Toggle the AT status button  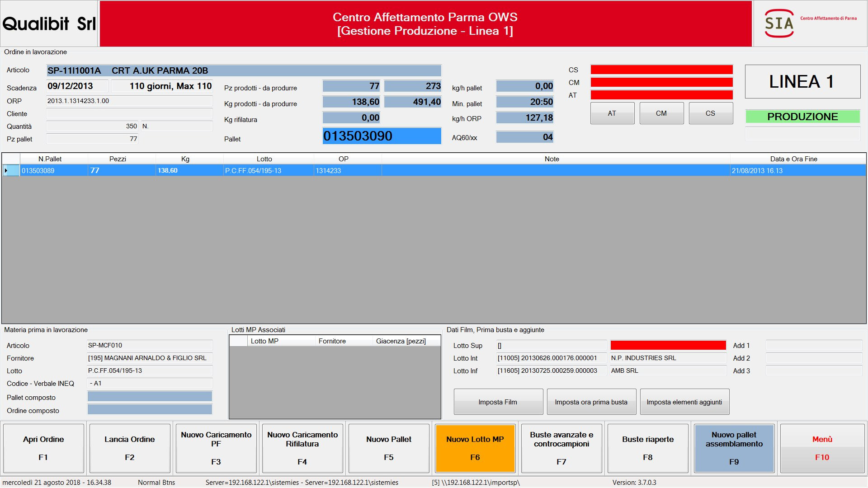pyautogui.click(x=612, y=113)
